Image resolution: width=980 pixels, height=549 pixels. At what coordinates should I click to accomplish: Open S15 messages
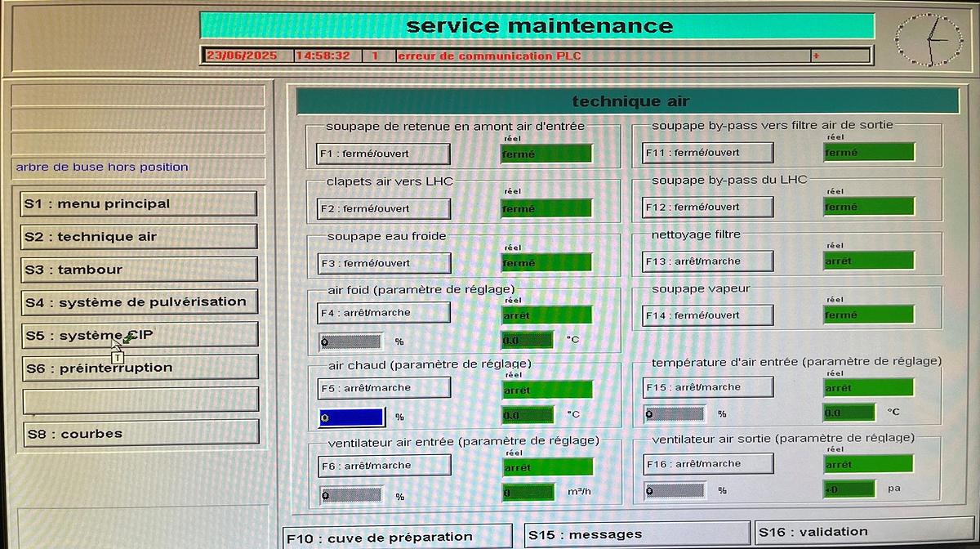tap(635, 534)
